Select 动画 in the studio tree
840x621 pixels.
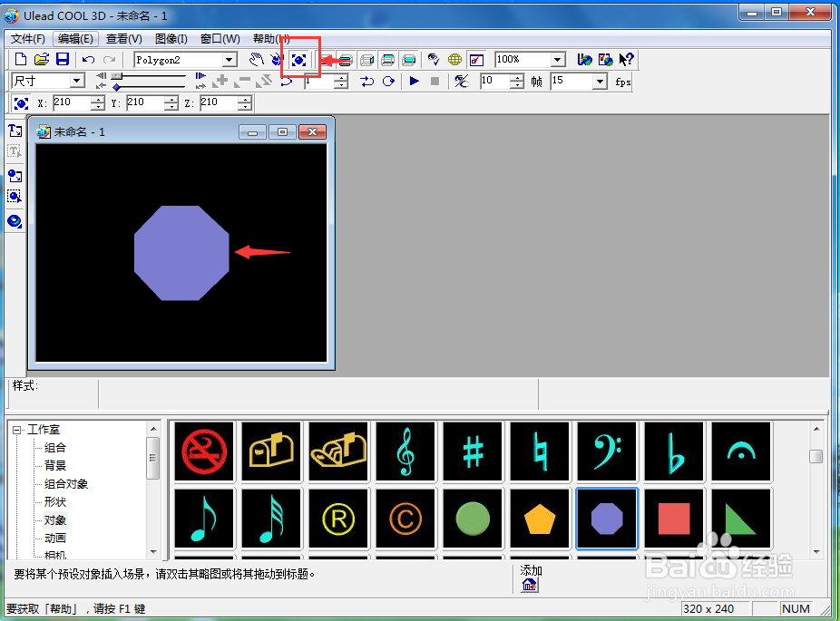pos(54,539)
